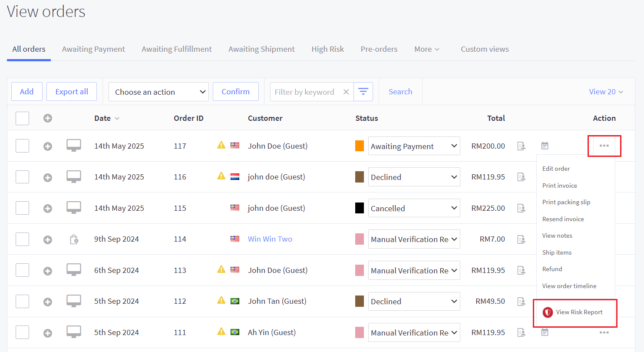
Task: Open customer details icon for order 112
Action: [522, 301]
